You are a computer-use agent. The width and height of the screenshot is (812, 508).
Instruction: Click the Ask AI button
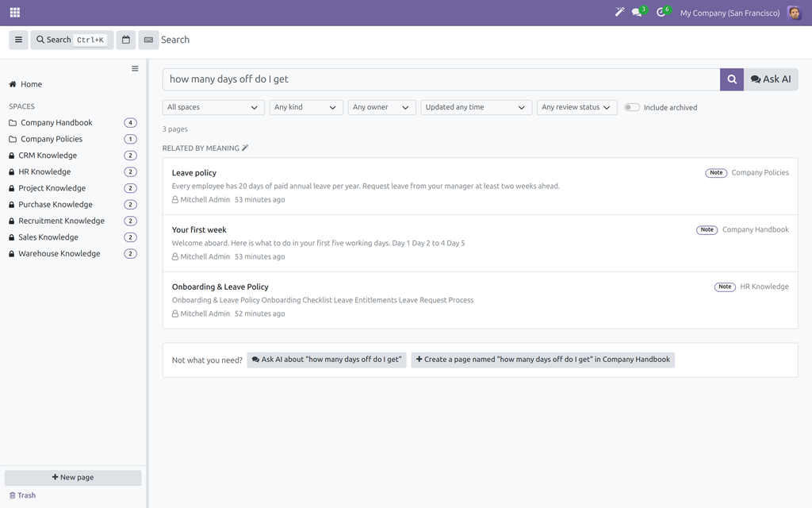pyautogui.click(x=771, y=79)
